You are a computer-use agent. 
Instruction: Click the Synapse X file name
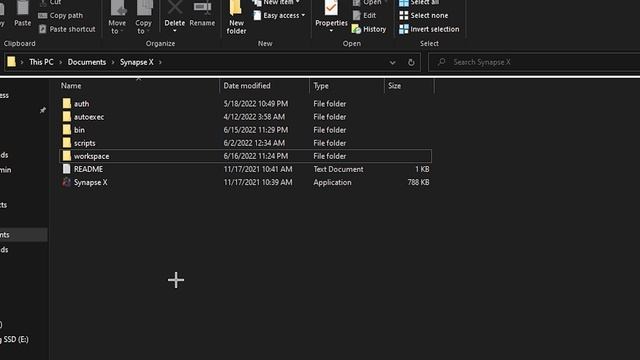91,182
